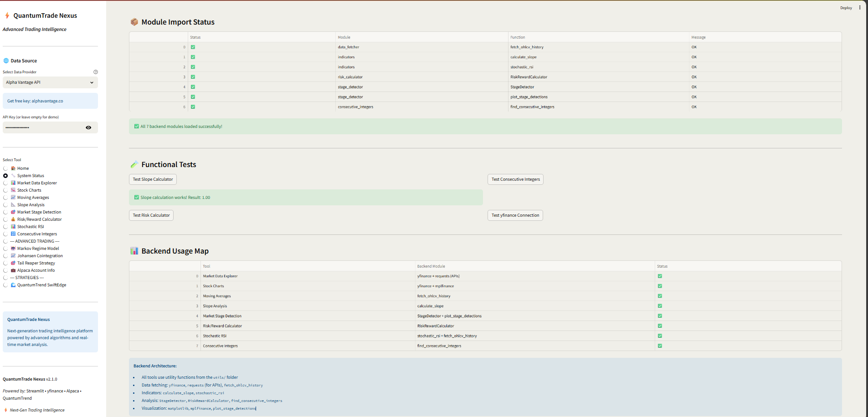Open the three-dot main menu

(860, 8)
